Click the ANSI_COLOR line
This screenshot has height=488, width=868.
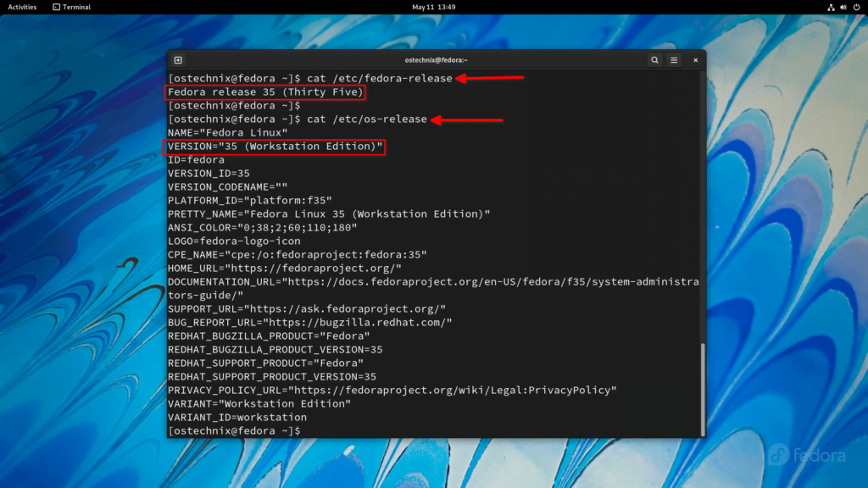coord(263,227)
